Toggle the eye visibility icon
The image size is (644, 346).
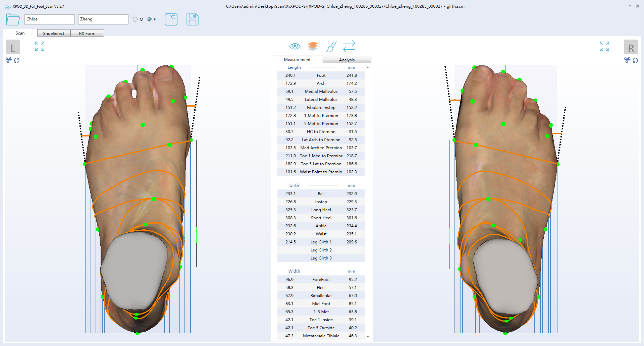point(294,46)
